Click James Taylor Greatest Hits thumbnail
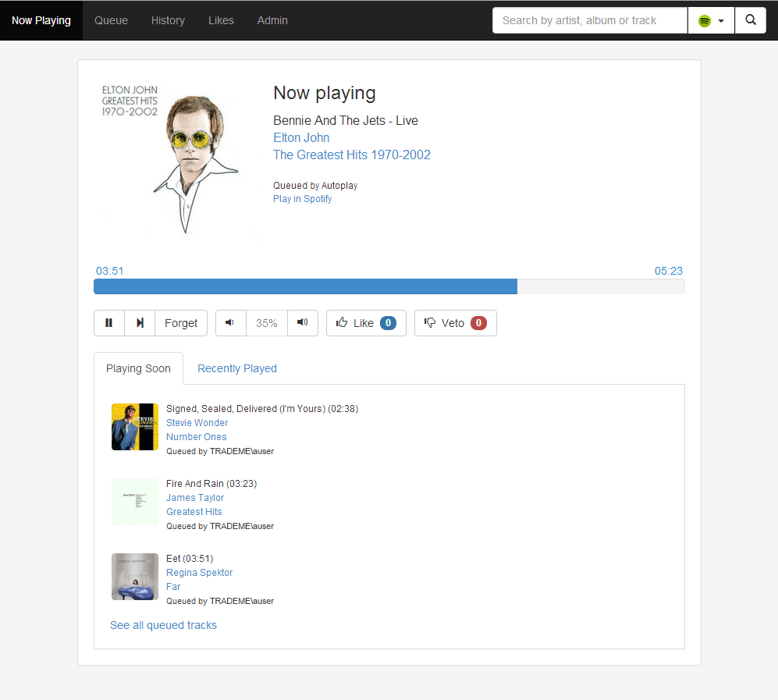Screen dimensions: 778x700 tap(135, 502)
